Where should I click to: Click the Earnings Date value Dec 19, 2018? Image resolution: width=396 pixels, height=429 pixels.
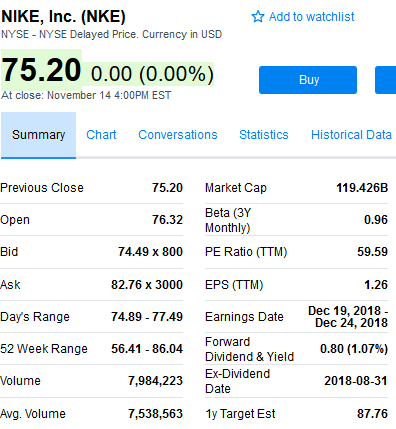(348, 317)
